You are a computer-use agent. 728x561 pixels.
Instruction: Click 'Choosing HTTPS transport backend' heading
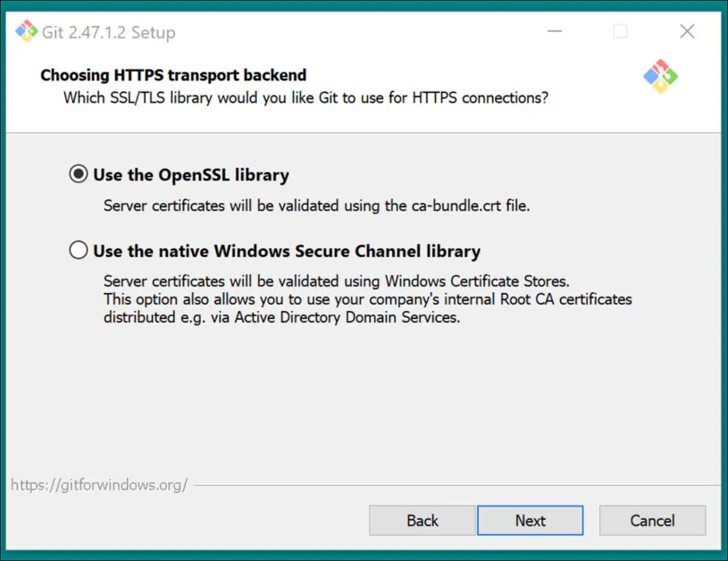click(173, 76)
